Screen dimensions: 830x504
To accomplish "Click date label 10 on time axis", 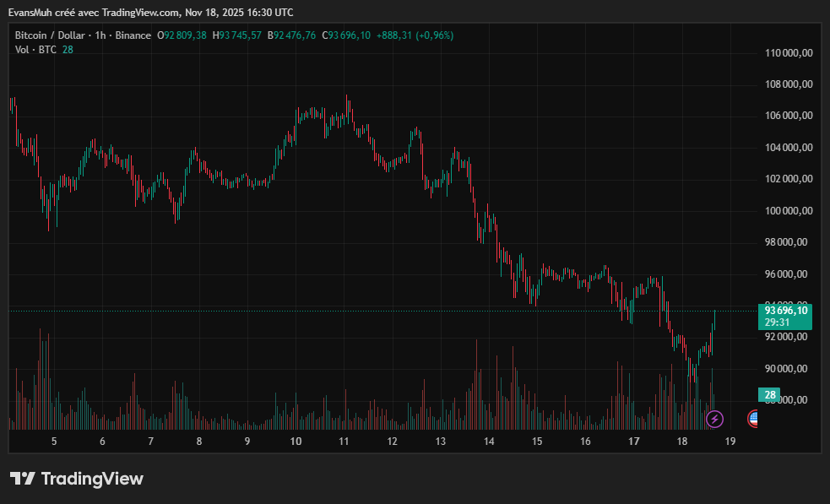I will coord(296,442).
